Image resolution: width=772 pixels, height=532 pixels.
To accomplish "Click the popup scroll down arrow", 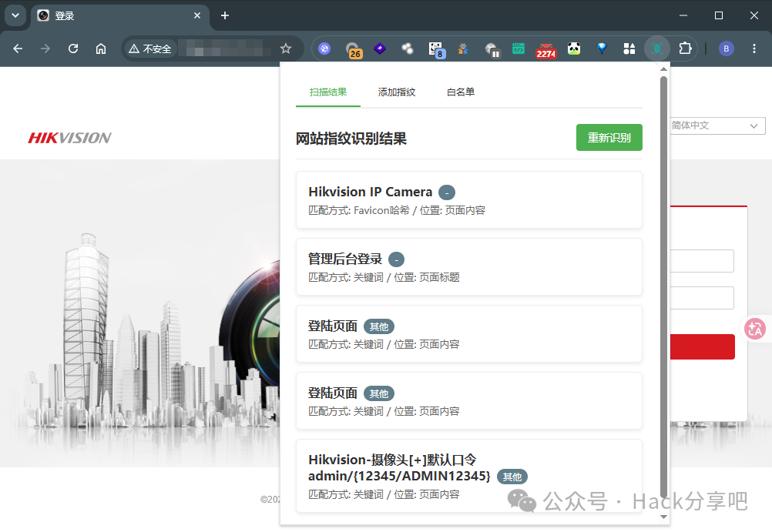I will click(663, 517).
